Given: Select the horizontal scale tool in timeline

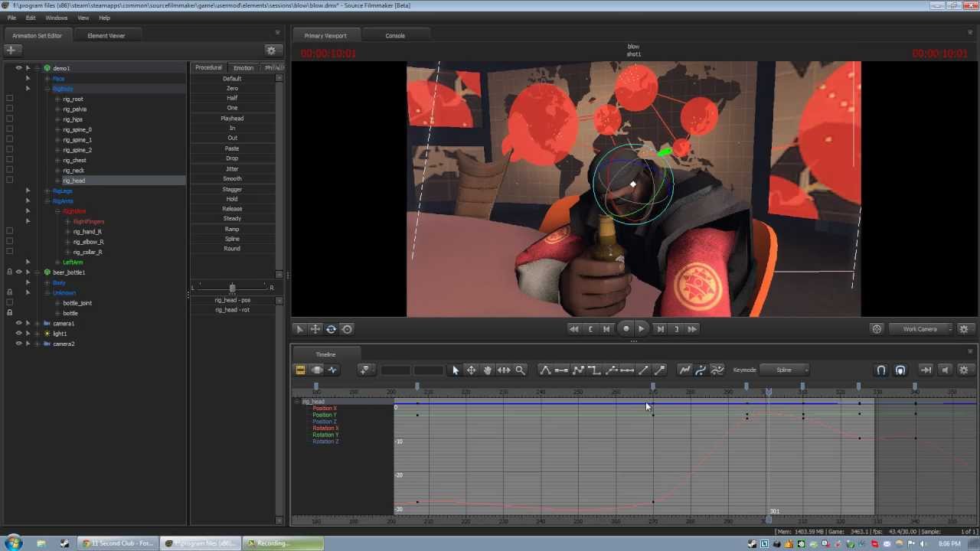Looking at the screenshot, I should click(x=504, y=370).
